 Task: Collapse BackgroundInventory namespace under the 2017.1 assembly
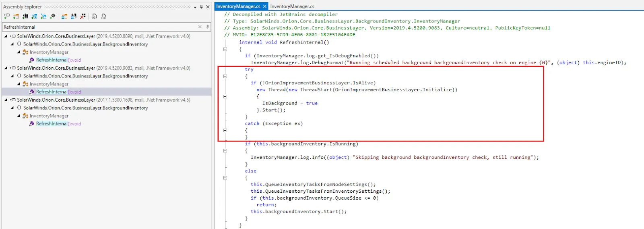point(12,108)
